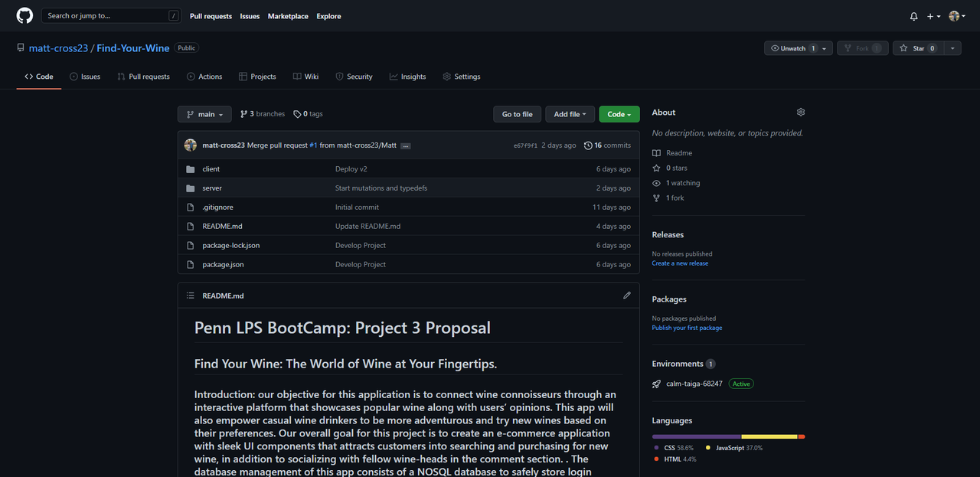Open the package-lock.json file
The height and width of the screenshot is (477, 980).
pos(230,246)
